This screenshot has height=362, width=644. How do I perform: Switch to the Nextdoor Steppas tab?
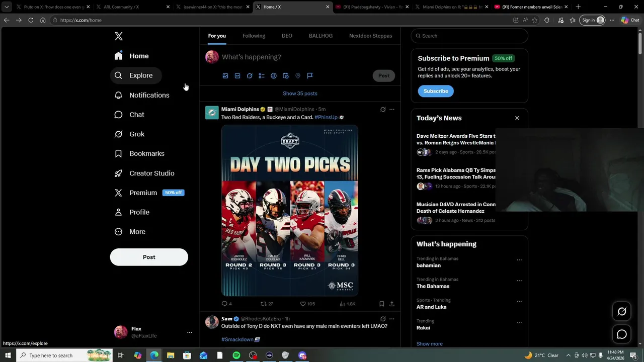[x=370, y=36]
